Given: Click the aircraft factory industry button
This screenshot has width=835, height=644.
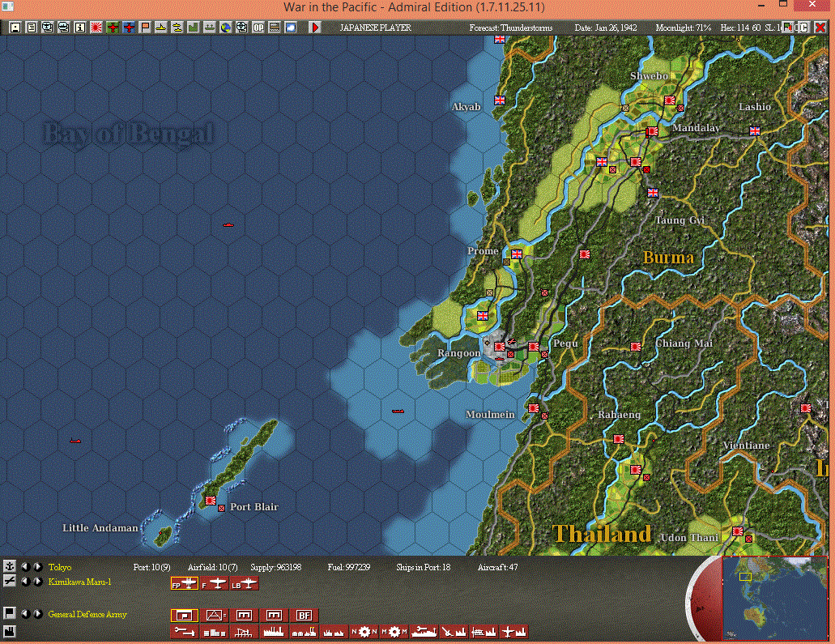Looking at the screenshot, I should coord(513,631).
